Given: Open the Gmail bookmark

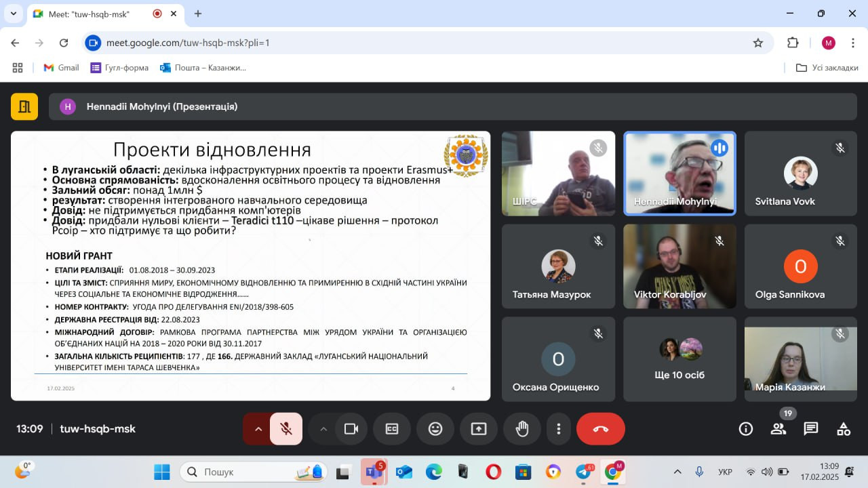Looking at the screenshot, I should [61, 68].
